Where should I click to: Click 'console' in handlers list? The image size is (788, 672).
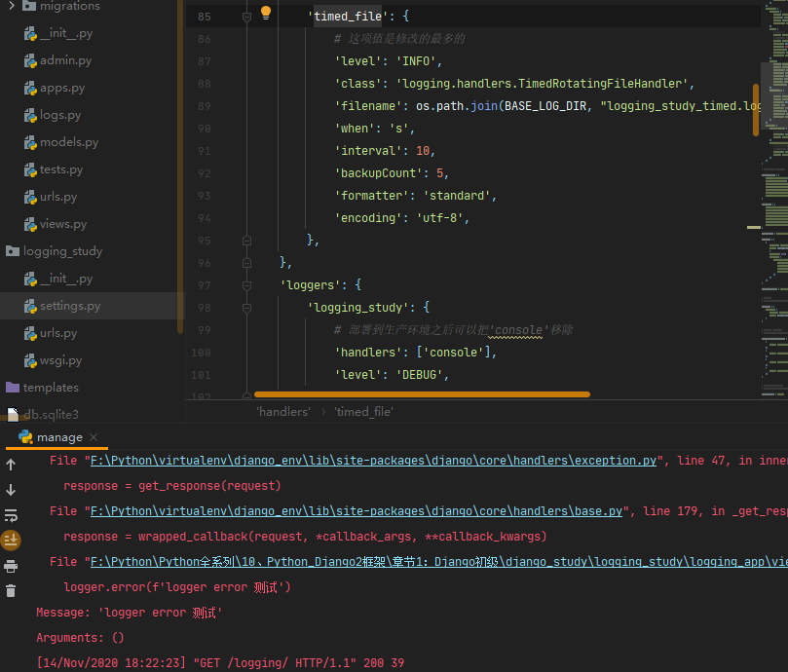click(453, 353)
